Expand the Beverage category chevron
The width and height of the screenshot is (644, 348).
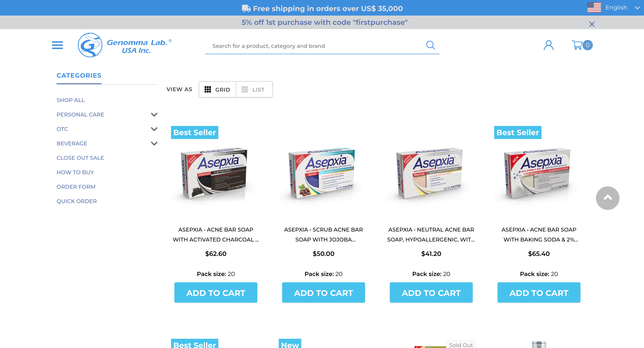pyautogui.click(x=154, y=144)
